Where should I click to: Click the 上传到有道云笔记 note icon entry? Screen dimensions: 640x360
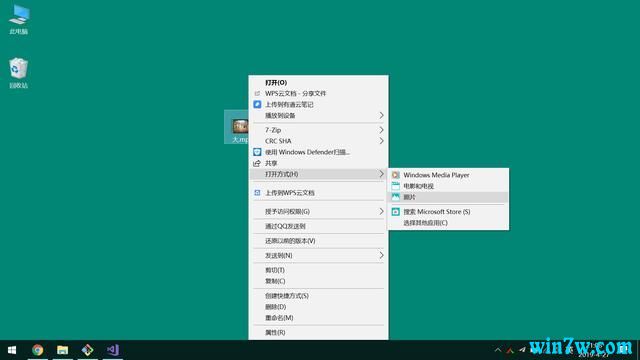pos(318,104)
